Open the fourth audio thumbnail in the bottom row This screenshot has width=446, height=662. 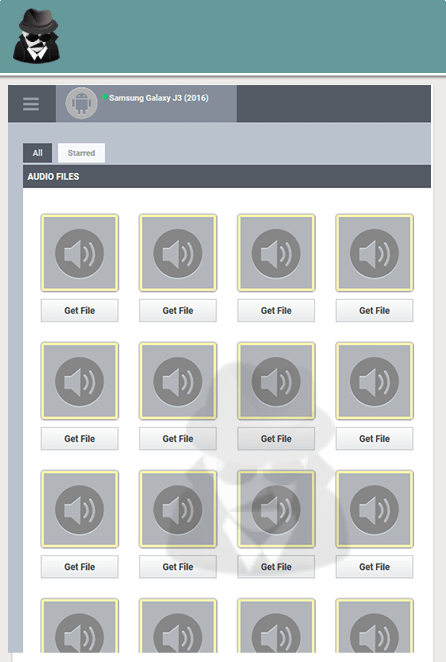click(x=375, y=626)
